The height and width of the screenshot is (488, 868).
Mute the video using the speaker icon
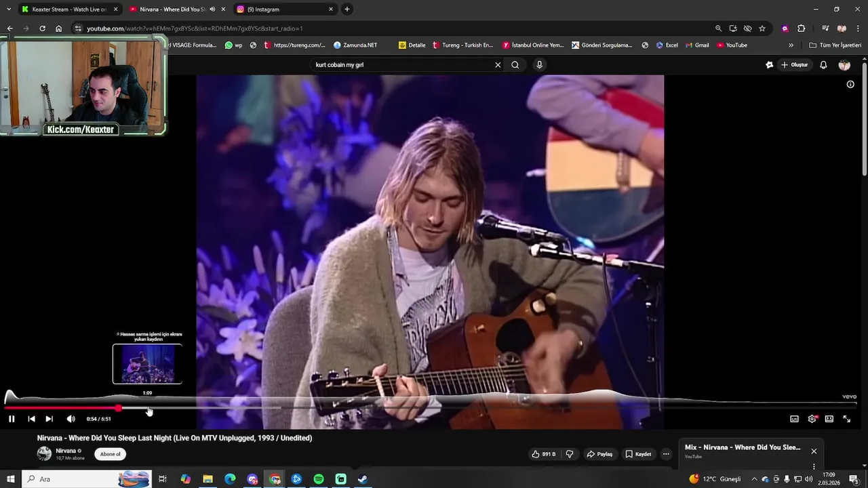click(71, 419)
